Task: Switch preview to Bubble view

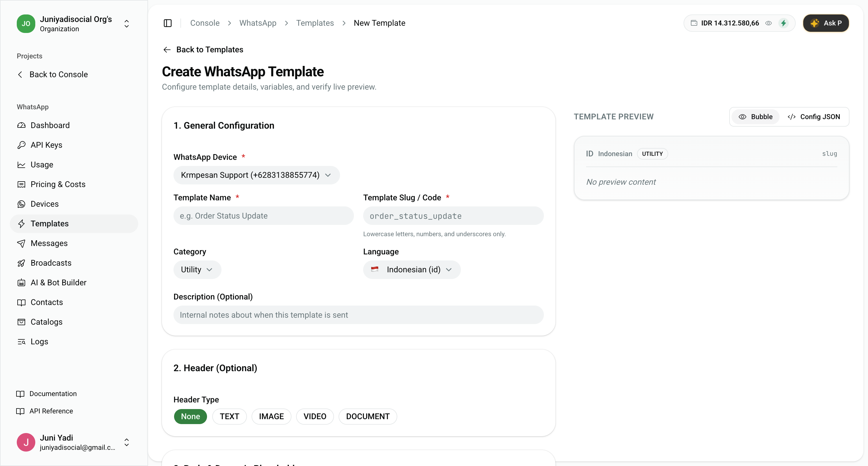Action: pyautogui.click(x=755, y=116)
